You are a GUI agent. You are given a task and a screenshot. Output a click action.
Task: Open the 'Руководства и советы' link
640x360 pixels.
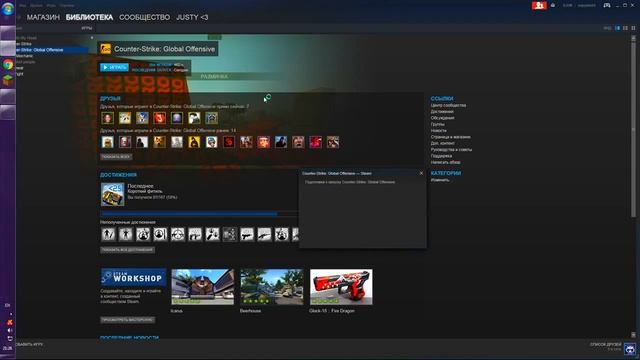coord(451,150)
